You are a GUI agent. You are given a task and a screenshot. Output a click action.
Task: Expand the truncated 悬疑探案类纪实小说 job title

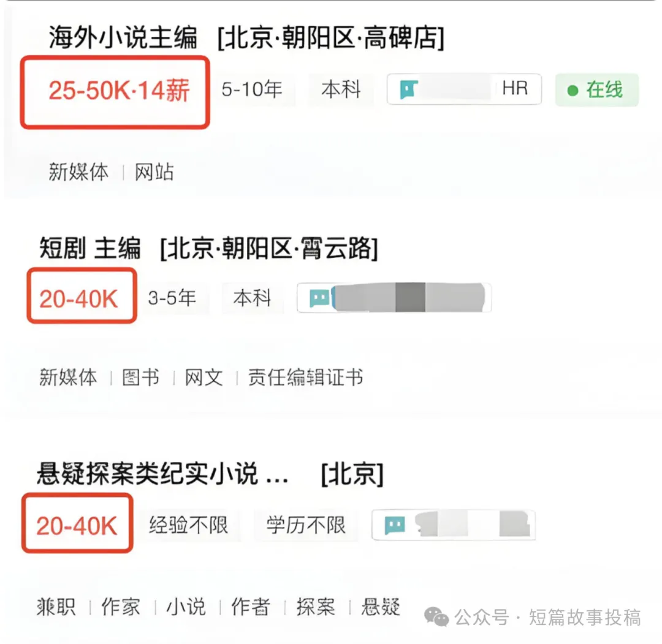(x=161, y=474)
